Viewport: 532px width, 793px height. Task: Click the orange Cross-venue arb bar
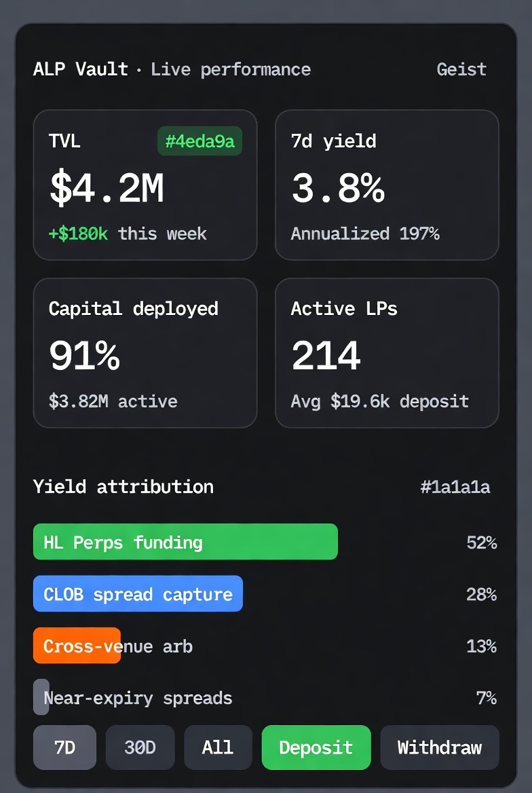pos(77,646)
